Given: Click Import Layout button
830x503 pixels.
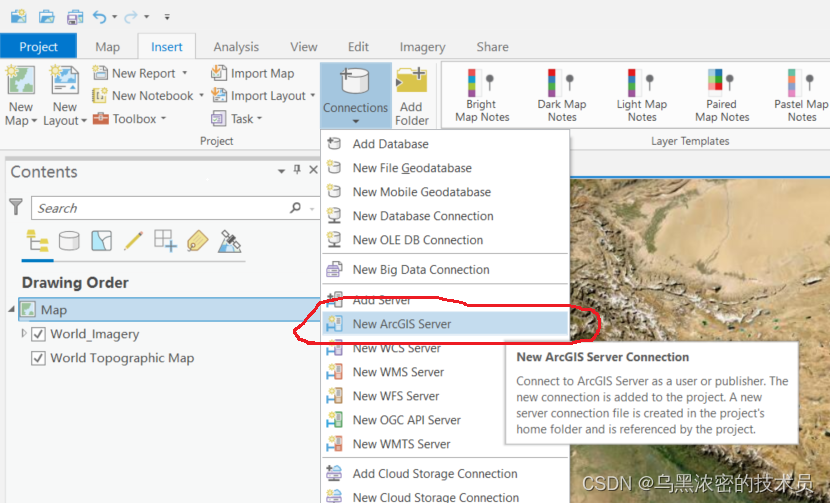Looking at the screenshot, I should 259,96.
